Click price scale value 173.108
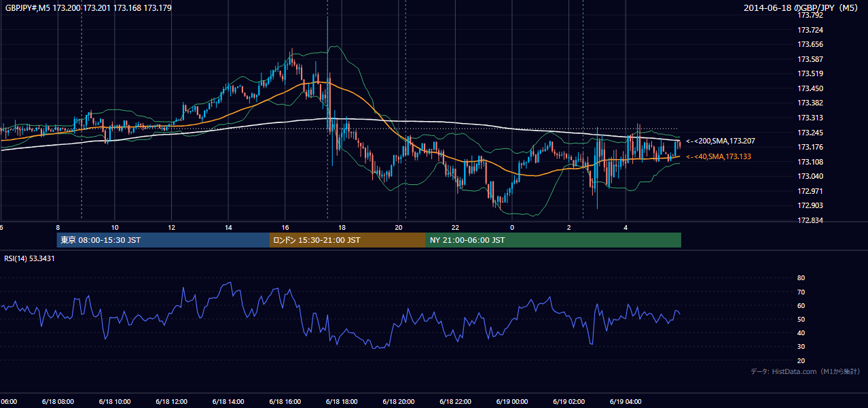868x408 pixels. click(x=810, y=162)
